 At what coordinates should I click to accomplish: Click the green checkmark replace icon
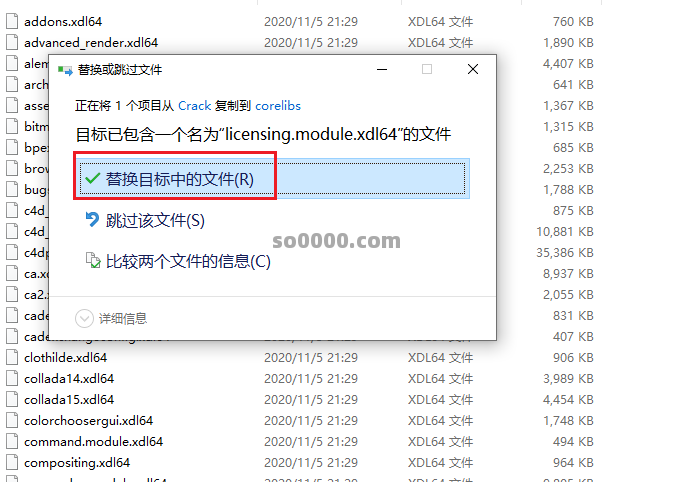coord(92,178)
